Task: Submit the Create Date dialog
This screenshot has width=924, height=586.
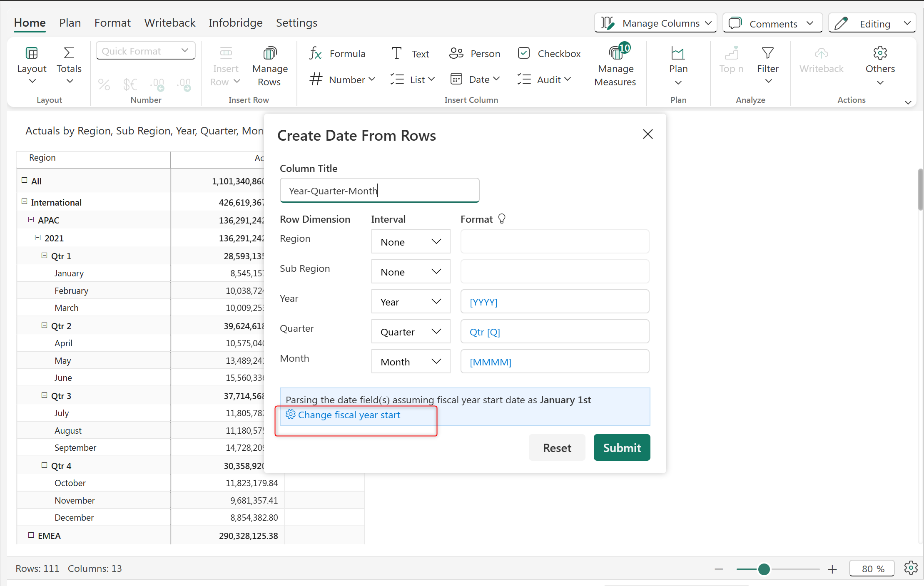Action: coord(622,448)
